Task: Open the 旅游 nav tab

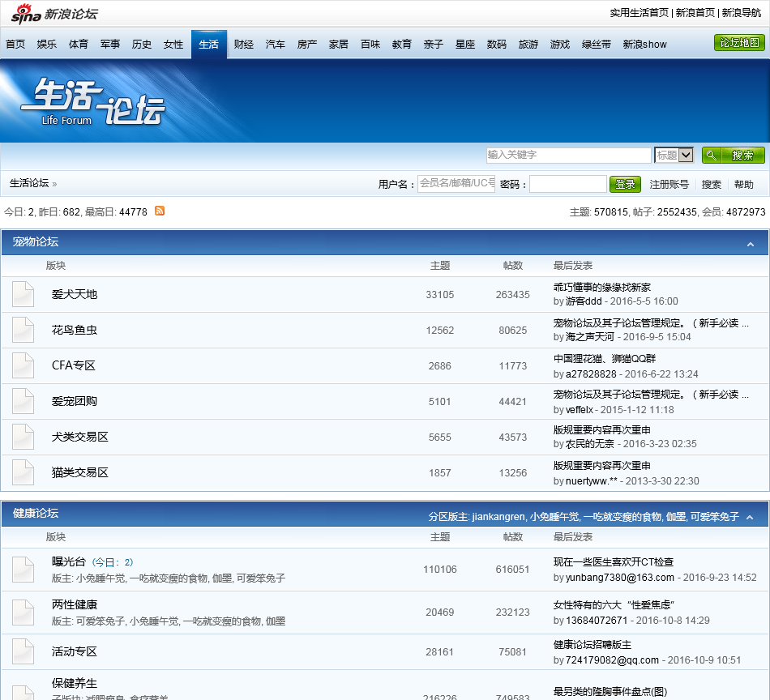Action: click(528, 45)
